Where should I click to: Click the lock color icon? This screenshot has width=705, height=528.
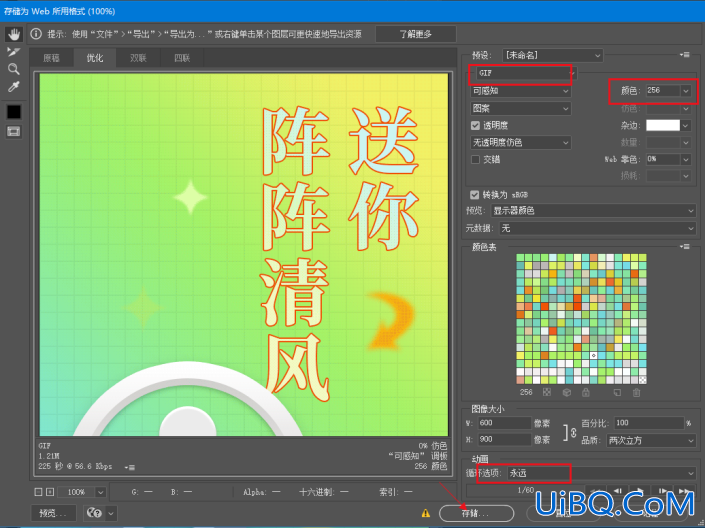click(x=585, y=392)
